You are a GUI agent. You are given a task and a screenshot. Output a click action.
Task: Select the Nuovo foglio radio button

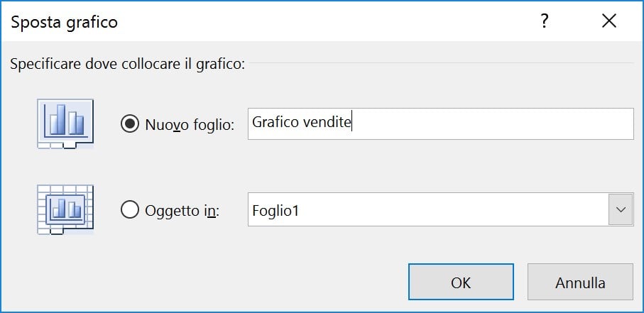(130, 124)
